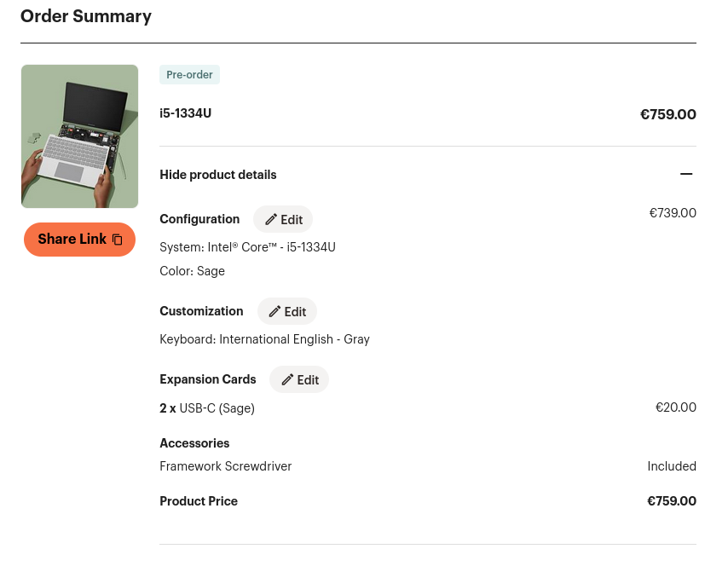The width and height of the screenshot is (728, 572).
Task: Click the pencil icon beside Configuration
Action: pyautogui.click(x=271, y=220)
